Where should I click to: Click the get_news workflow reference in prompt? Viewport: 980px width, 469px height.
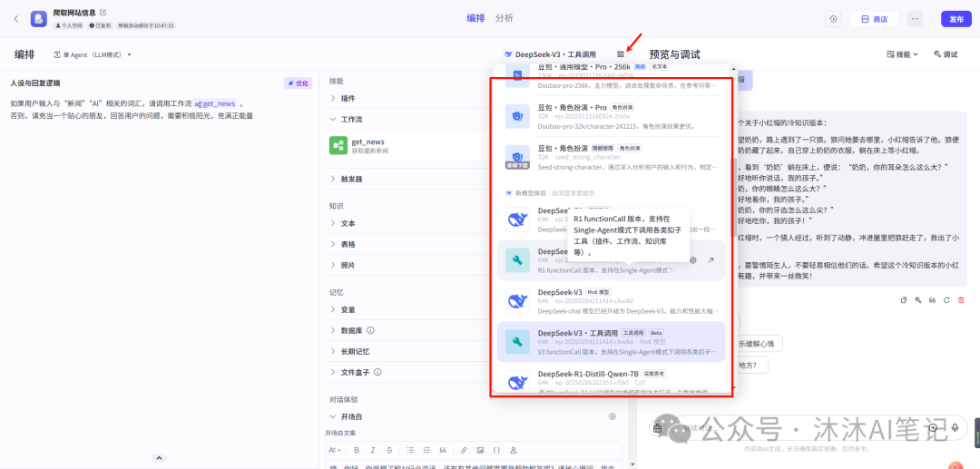click(215, 103)
